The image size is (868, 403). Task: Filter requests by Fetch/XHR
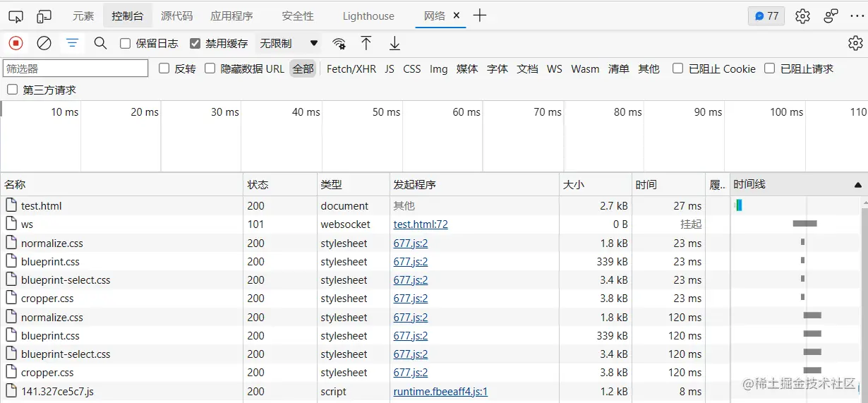tap(351, 68)
